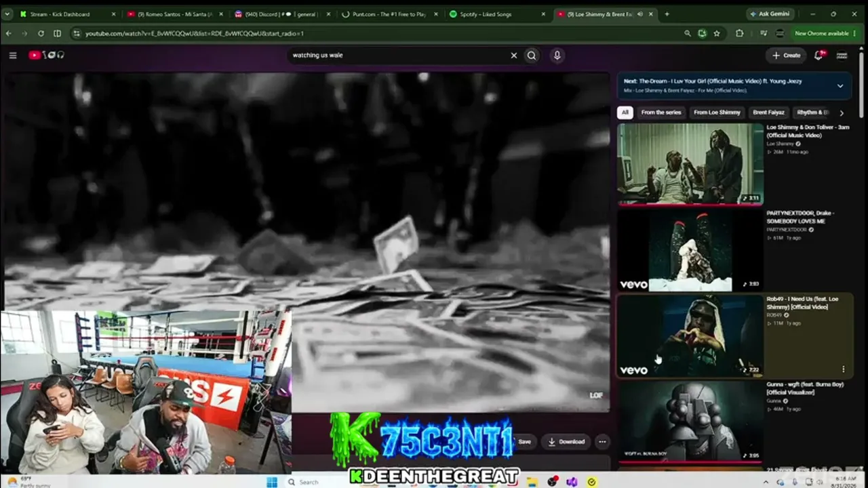Go back in Chrome
The height and width of the screenshot is (488, 868).
point(9,33)
